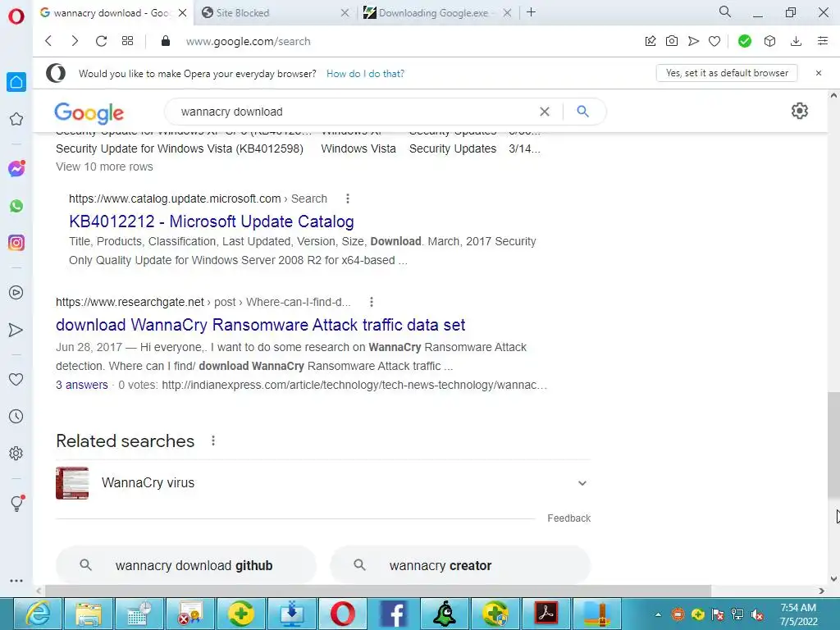The image size is (840, 630).
Task: Open the lightbulb tips icon in sidebar
Action: [x=16, y=503]
